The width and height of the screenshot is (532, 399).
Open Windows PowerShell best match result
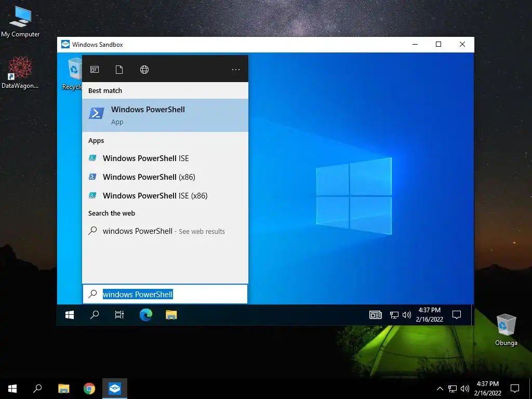click(165, 115)
